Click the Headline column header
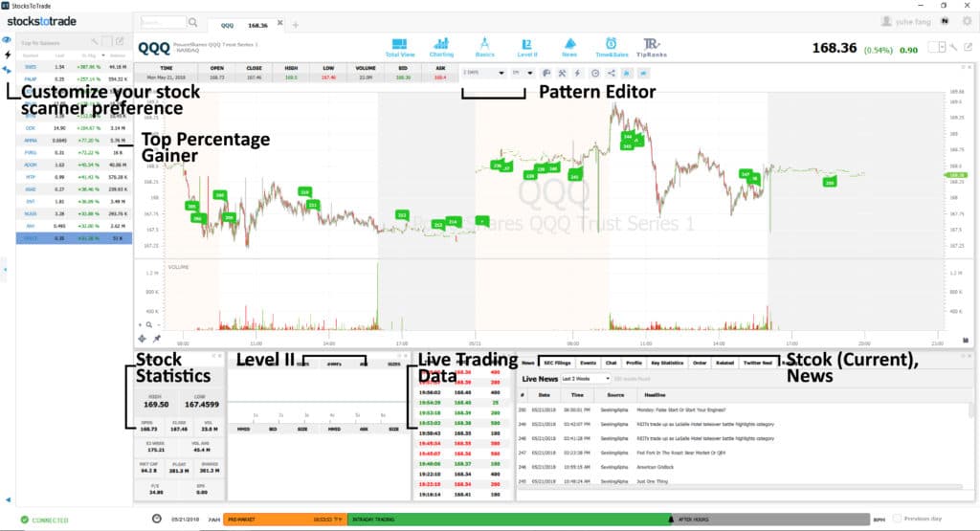The height and width of the screenshot is (531, 980). point(655,395)
